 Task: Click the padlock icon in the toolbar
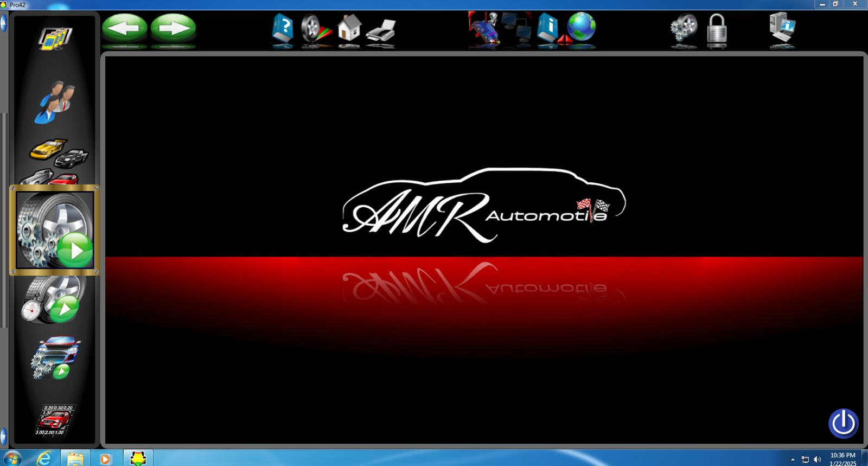tap(716, 28)
